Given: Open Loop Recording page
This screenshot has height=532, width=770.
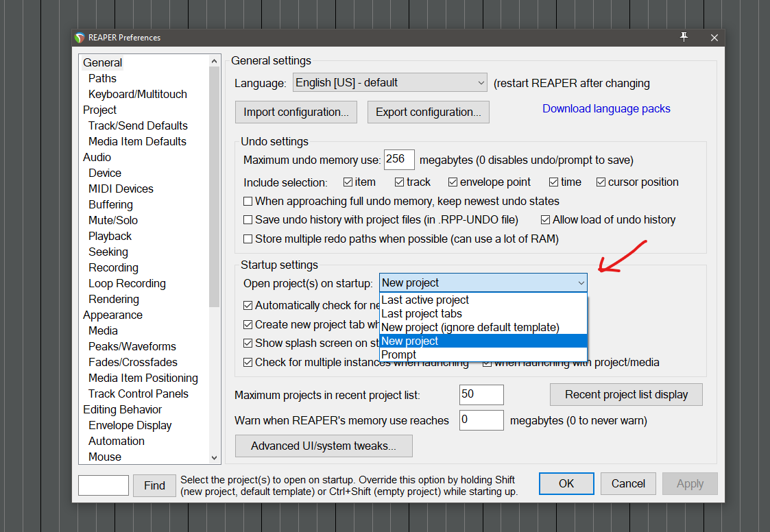Looking at the screenshot, I should coord(127,283).
